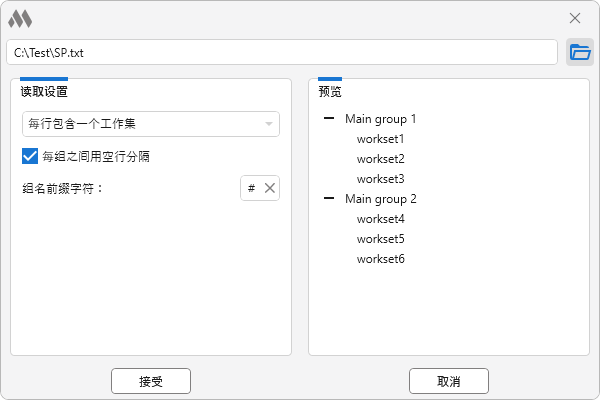
Task: Select workset6 in the preview tree
Action: [x=380, y=259]
